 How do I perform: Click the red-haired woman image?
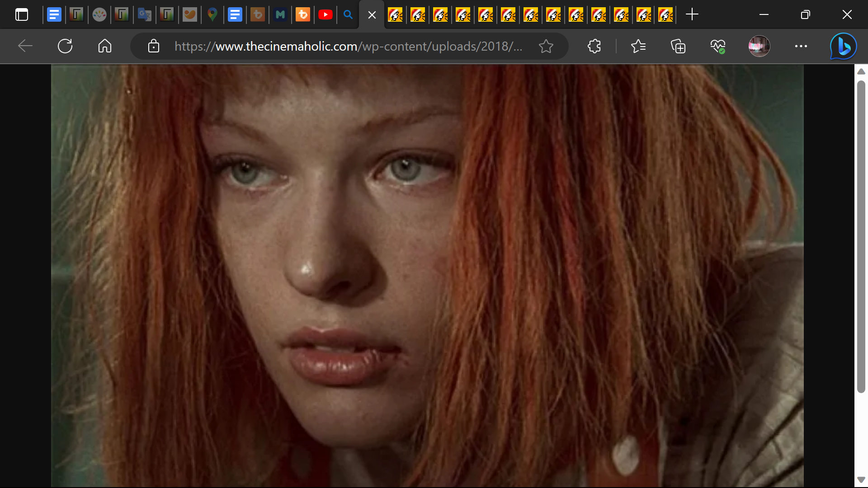(427, 276)
